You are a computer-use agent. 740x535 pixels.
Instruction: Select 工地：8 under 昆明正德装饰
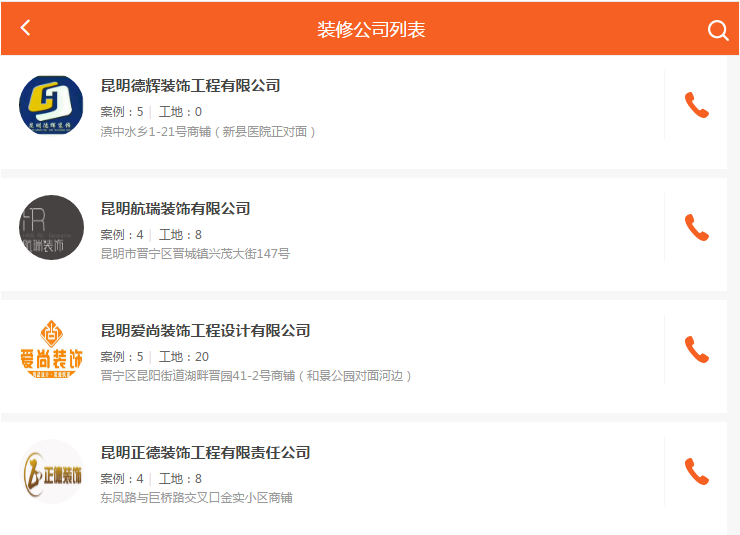click(x=180, y=479)
